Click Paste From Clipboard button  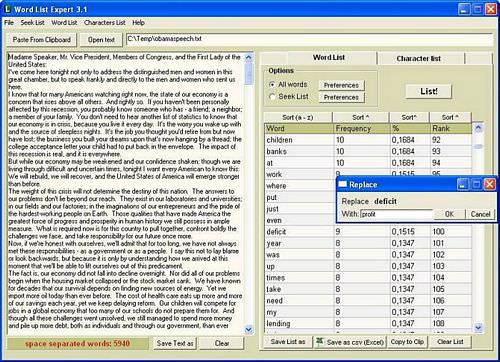click(42, 40)
